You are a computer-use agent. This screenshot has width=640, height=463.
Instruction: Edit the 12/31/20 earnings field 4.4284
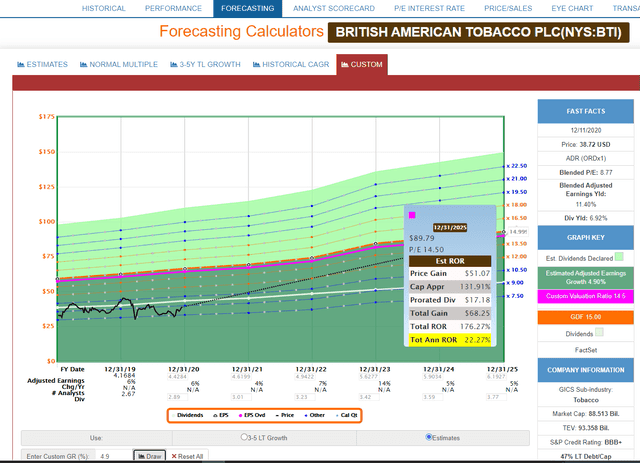tap(178, 376)
